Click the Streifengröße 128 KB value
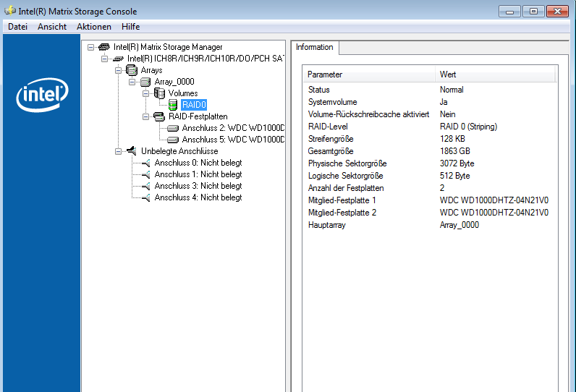The width and height of the screenshot is (576, 392). pyautogui.click(x=452, y=139)
